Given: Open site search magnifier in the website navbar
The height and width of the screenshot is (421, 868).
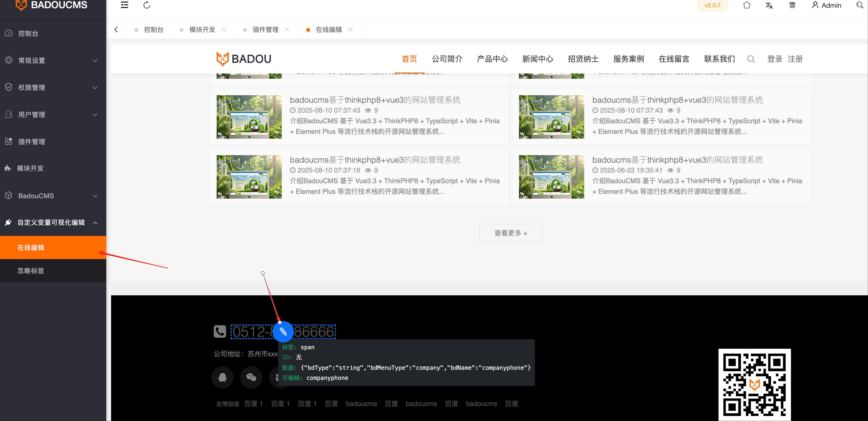Looking at the screenshot, I should coord(751,59).
